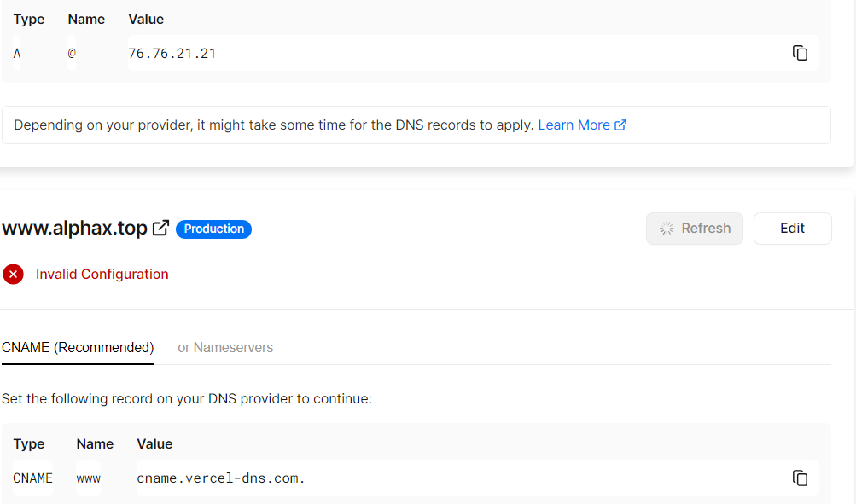856x504 pixels.
Task: Select the 76.76.21.21 value field
Action: tap(172, 54)
